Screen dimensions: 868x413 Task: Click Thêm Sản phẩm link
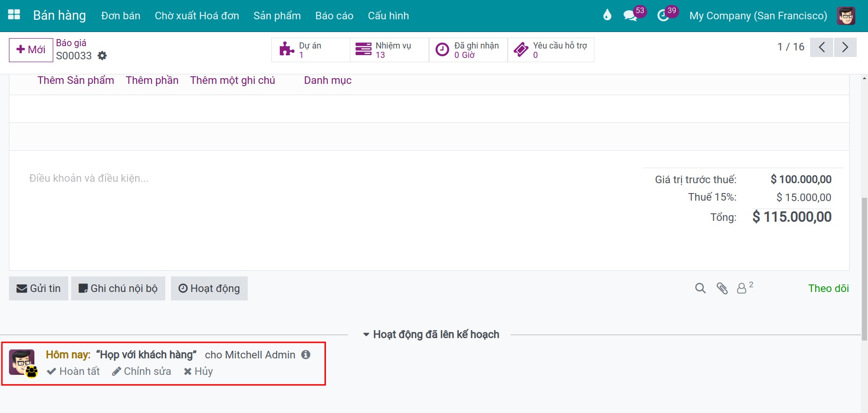click(x=76, y=81)
